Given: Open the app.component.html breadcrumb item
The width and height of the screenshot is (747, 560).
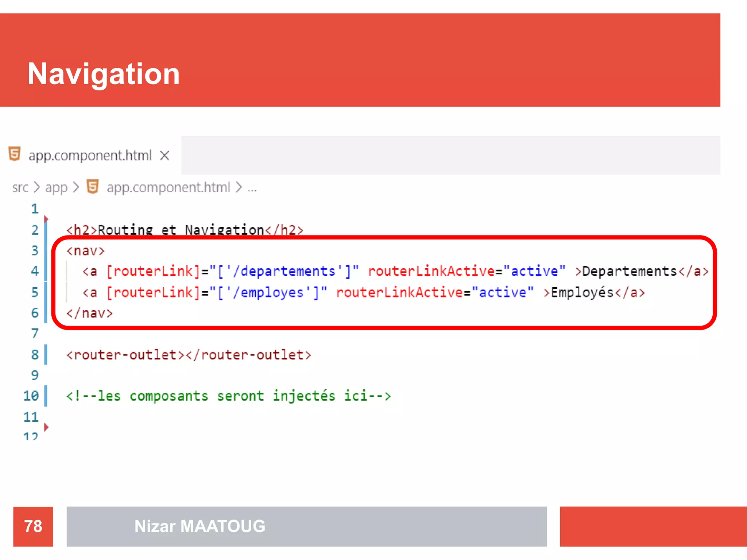Looking at the screenshot, I should [x=168, y=187].
